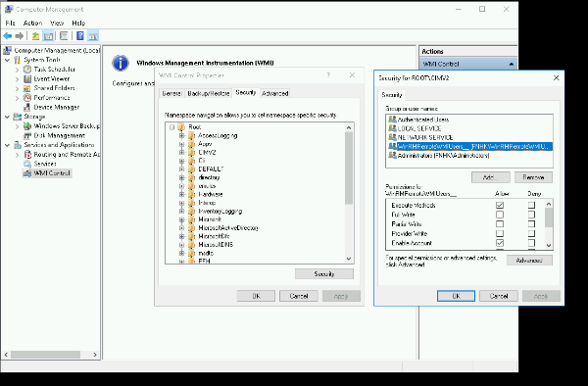The height and width of the screenshot is (386, 588).
Task: Click the Services gear icon
Action: click(x=27, y=164)
